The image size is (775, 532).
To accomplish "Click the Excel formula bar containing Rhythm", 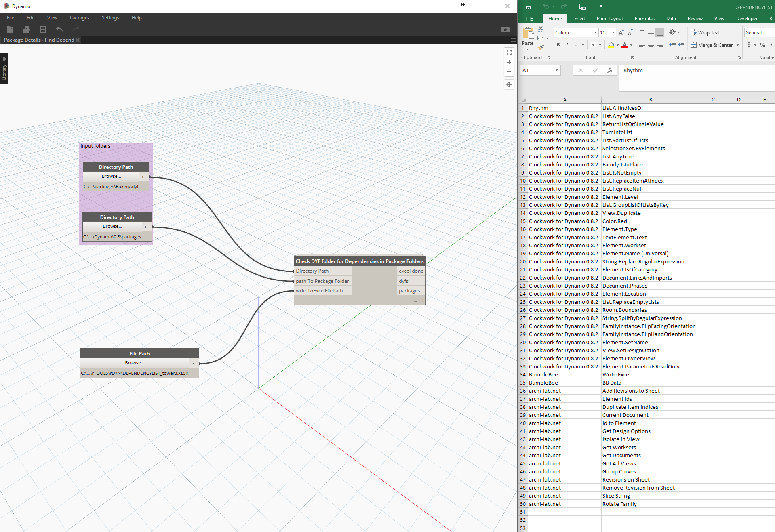I will pyautogui.click(x=697, y=78).
